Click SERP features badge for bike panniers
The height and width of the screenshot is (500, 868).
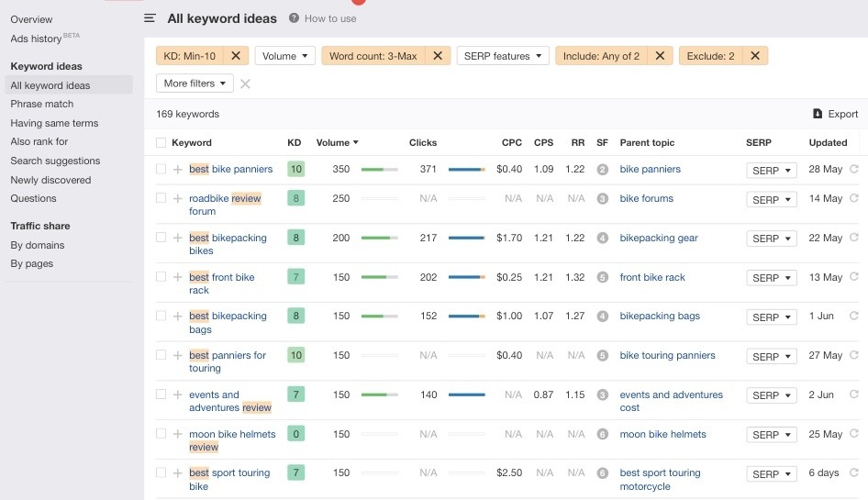click(x=603, y=170)
